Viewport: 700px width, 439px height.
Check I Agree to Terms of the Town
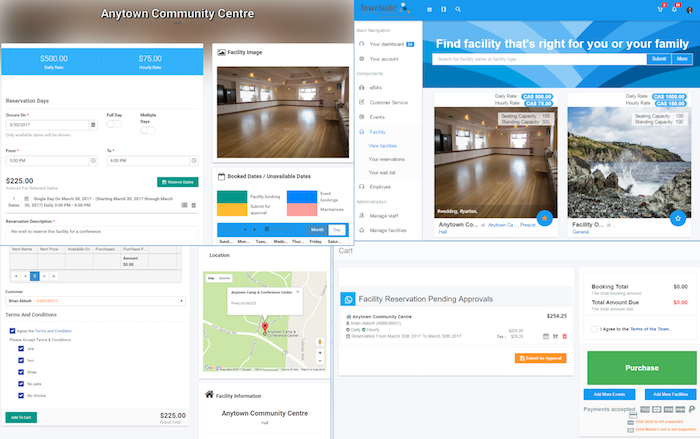coord(594,329)
